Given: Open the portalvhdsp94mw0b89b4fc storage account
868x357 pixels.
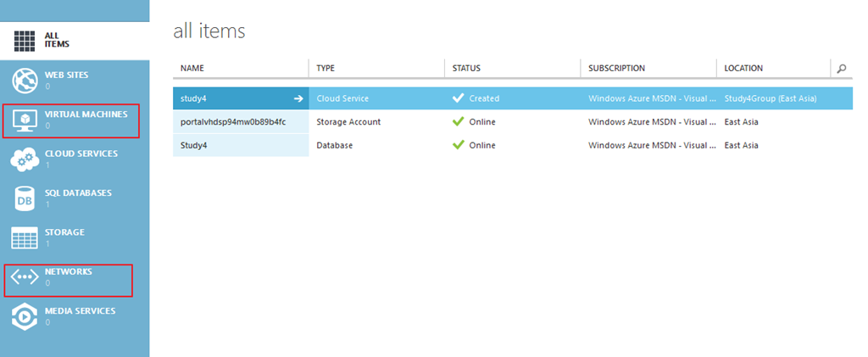Looking at the screenshot, I should pos(233,122).
